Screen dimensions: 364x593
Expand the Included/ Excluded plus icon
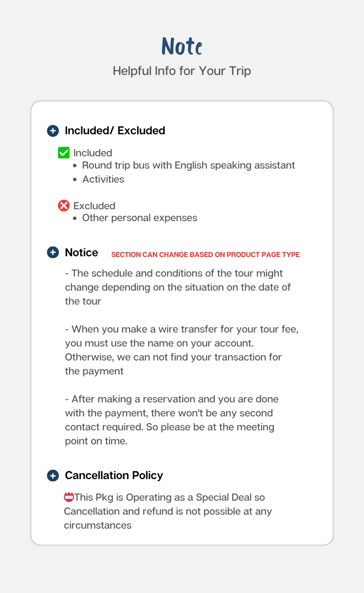click(52, 131)
